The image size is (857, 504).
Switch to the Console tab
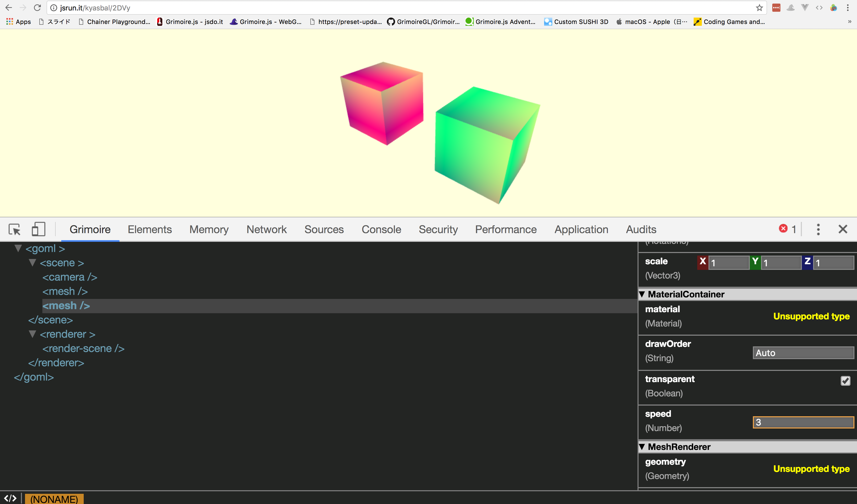(x=381, y=229)
